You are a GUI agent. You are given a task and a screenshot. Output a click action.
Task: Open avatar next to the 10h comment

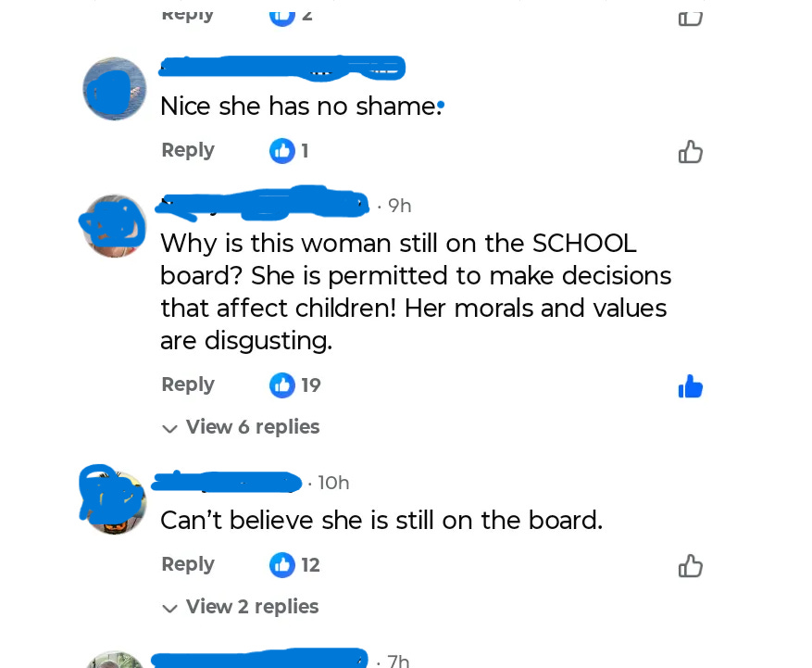[115, 501]
